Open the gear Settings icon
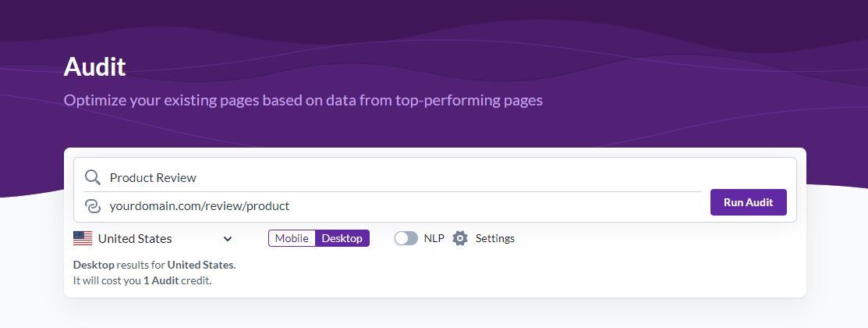The height and width of the screenshot is (328, 868). coord(460,238)
